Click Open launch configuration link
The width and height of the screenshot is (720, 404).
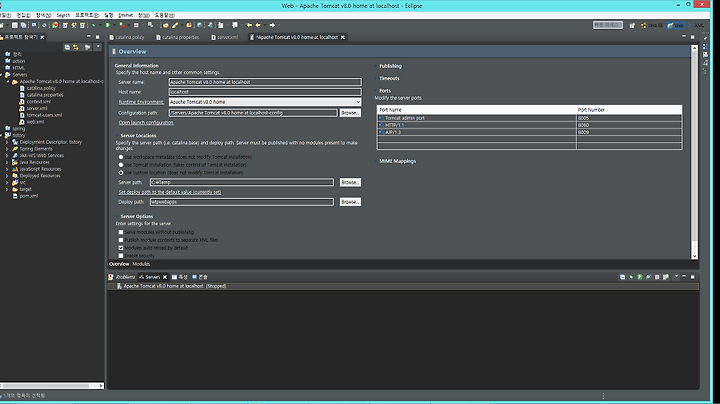coord(146,123)
